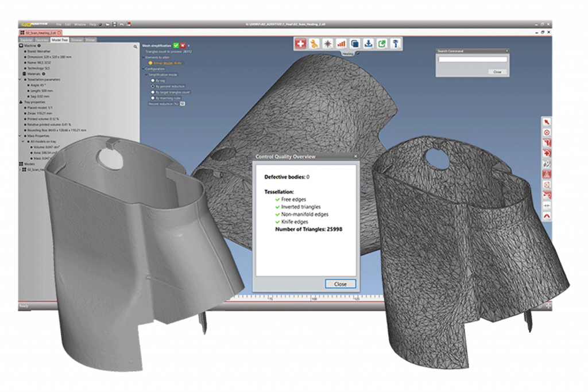
Task: Click the bar chart icon in Healing toolbar
Action: pos(341,43)
